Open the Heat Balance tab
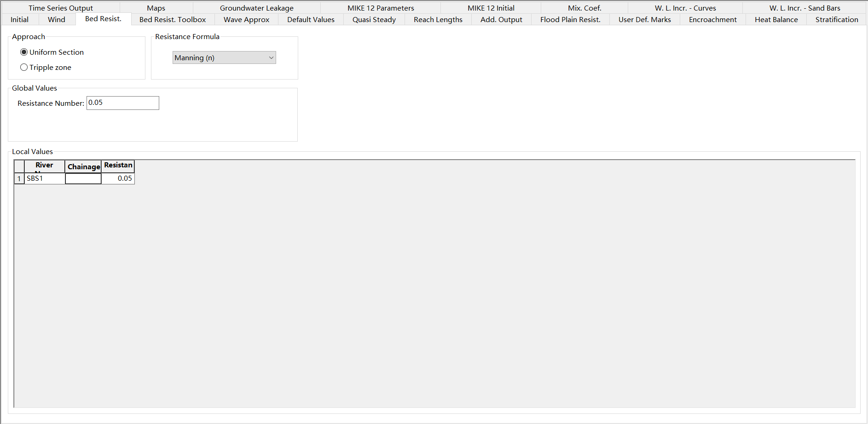Image resolution: width=868 pixels, height=424 pixels. point(776,20)
